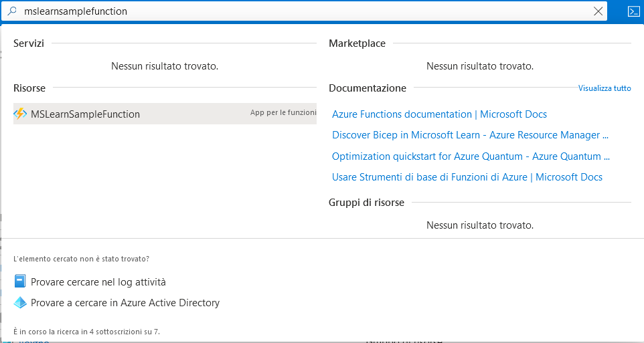Open the 'Usare Strumenti di base di Funzioni' link

467,177
